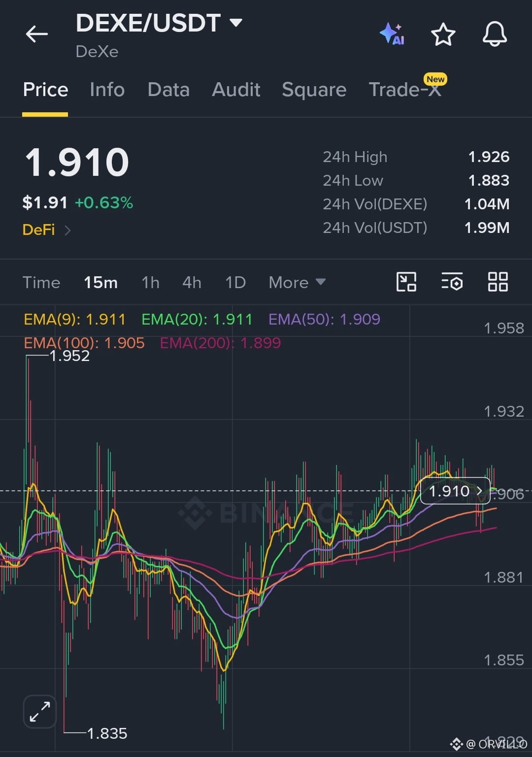
Task: Switch chart to 4h interval
Action: coord(192,282)
